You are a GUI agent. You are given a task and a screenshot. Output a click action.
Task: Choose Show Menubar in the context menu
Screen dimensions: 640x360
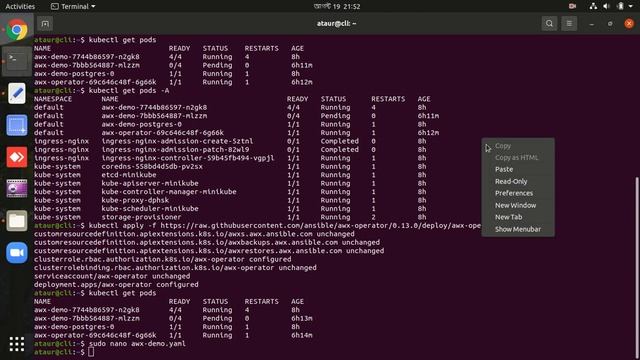click(x=518, y=229)
